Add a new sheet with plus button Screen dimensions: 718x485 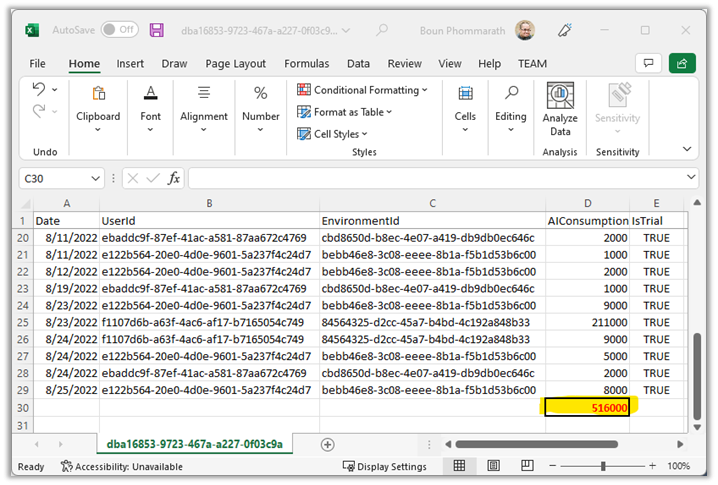pos(327,445)
